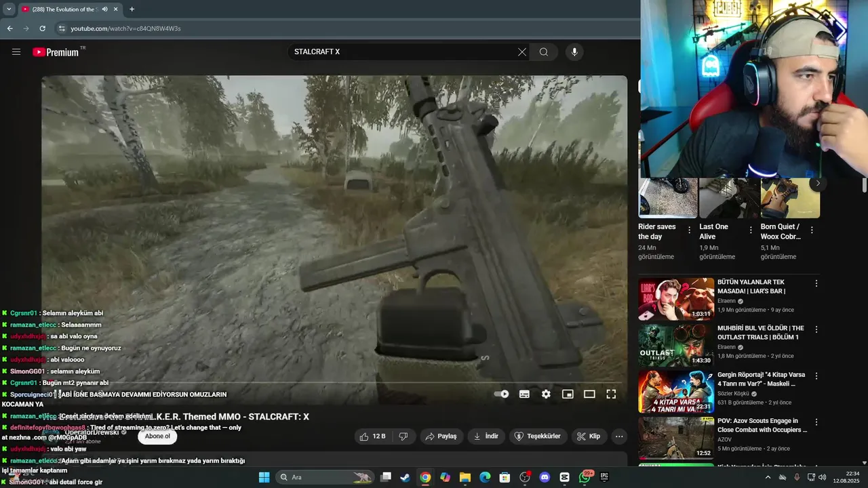Subscribe using the Abone ol button
The width and height of the screenshot is (868, 488).
(x=157, y=436)
